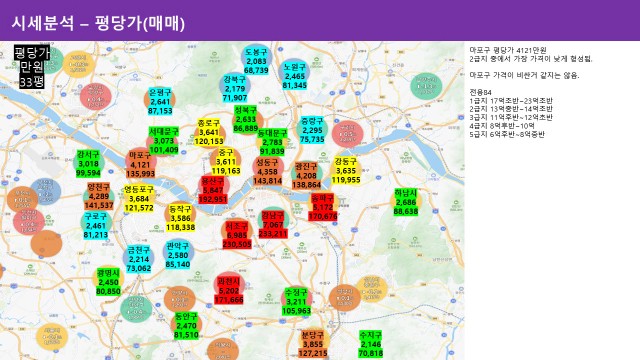Select the 수지구 2,146 green label

point(371,344)
